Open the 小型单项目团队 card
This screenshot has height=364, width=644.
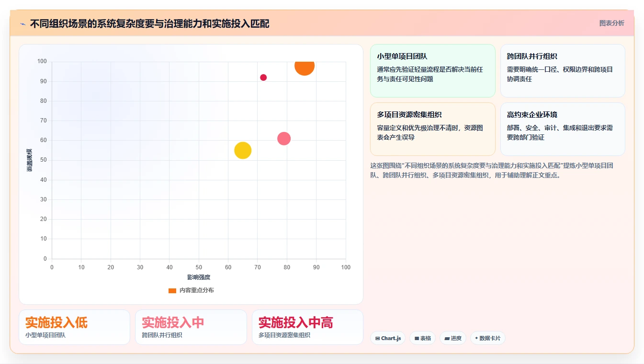(x=433, y=71)
